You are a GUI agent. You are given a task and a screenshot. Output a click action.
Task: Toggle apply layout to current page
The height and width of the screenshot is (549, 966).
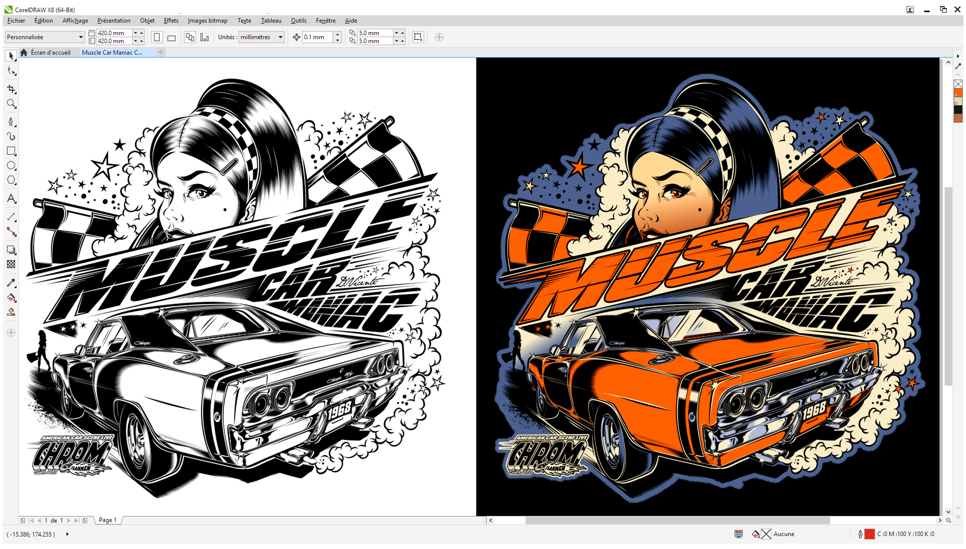[205, 37]
